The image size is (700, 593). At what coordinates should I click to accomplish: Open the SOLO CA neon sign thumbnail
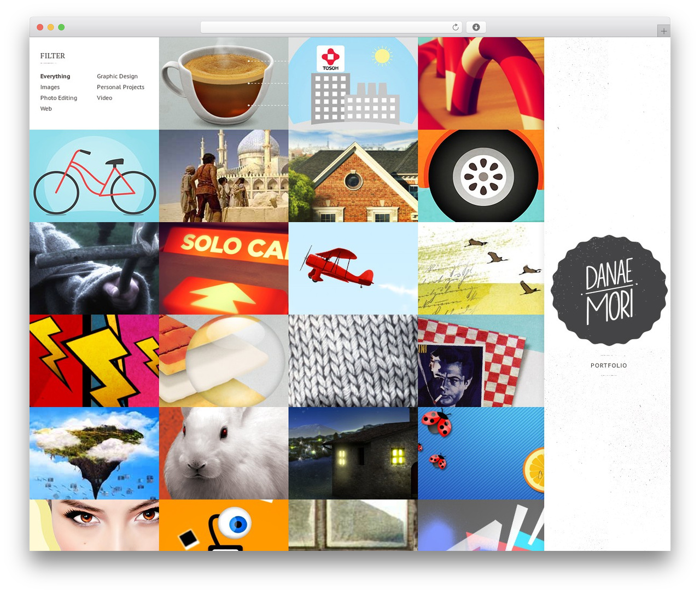[224, 268]
